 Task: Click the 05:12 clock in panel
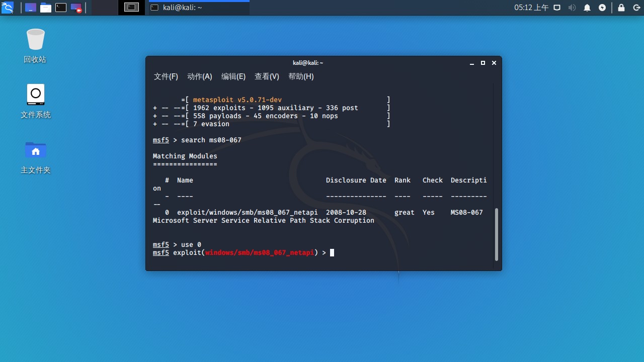[531, 8]
